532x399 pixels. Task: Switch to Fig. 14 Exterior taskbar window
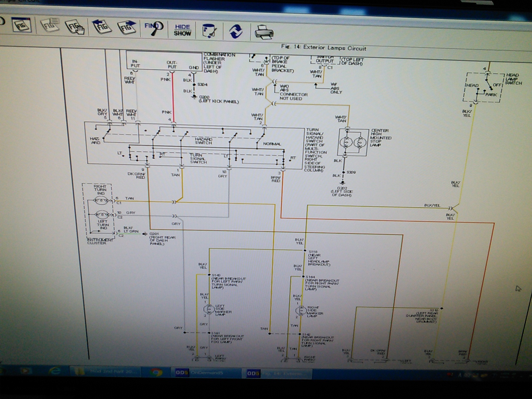pos(278,374)
